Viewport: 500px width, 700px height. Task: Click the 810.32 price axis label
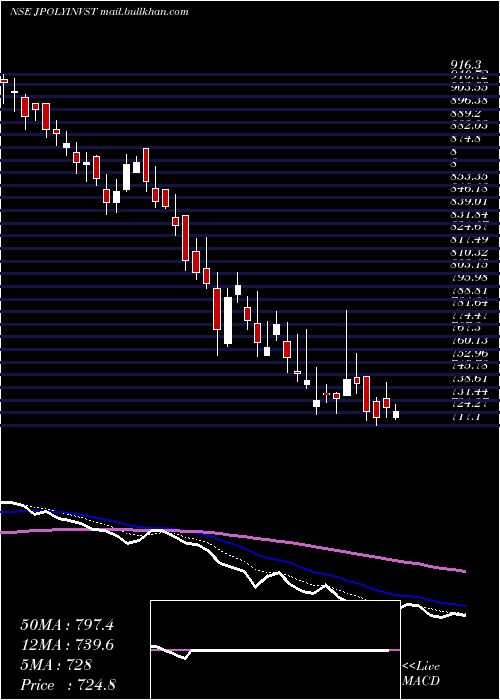click(468, 252)
